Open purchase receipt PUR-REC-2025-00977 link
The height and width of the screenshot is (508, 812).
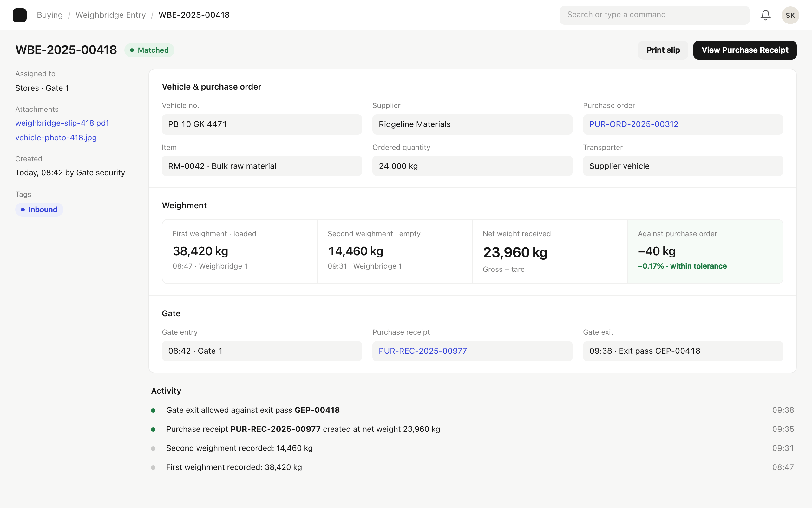click(422, 351)
